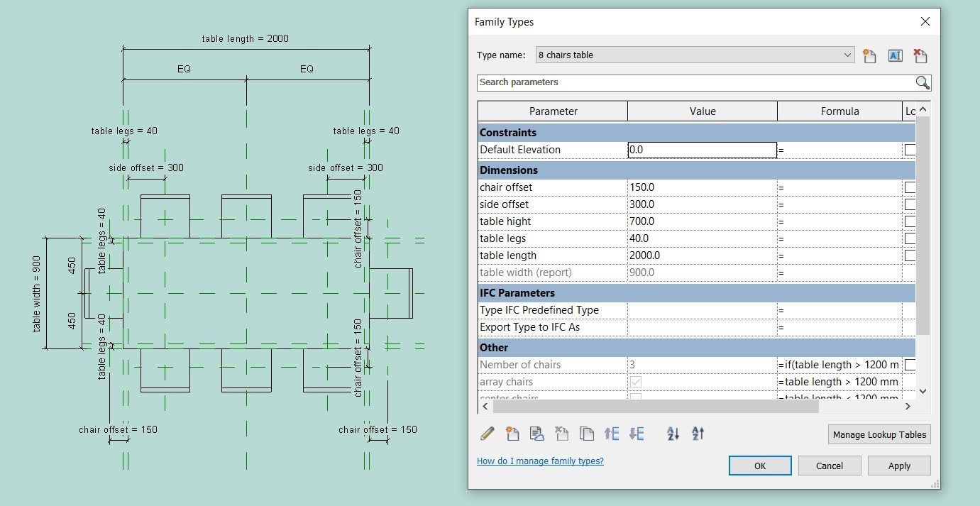Click the Move Parameter Up icon
This screenshot has height=506, width=980.
click(x=612, y=434)
